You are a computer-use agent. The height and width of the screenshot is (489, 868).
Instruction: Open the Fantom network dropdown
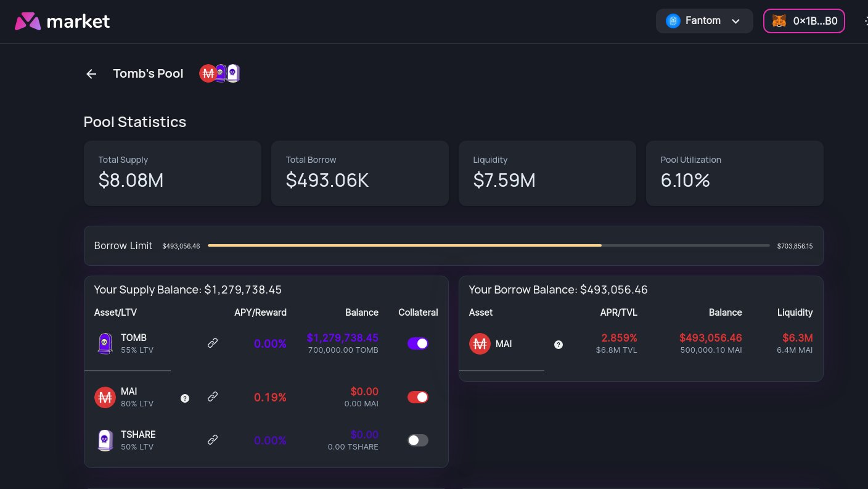[704, 21]
